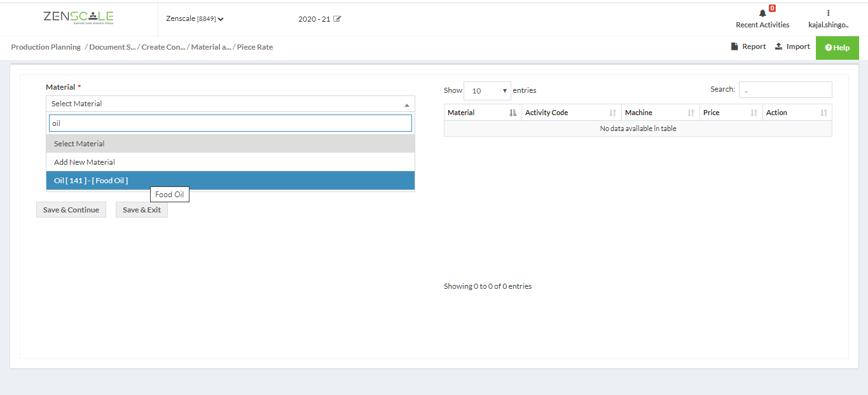868x395 pixels.
Task: Focus the table Search input box
Action: [x=785, y=90]
